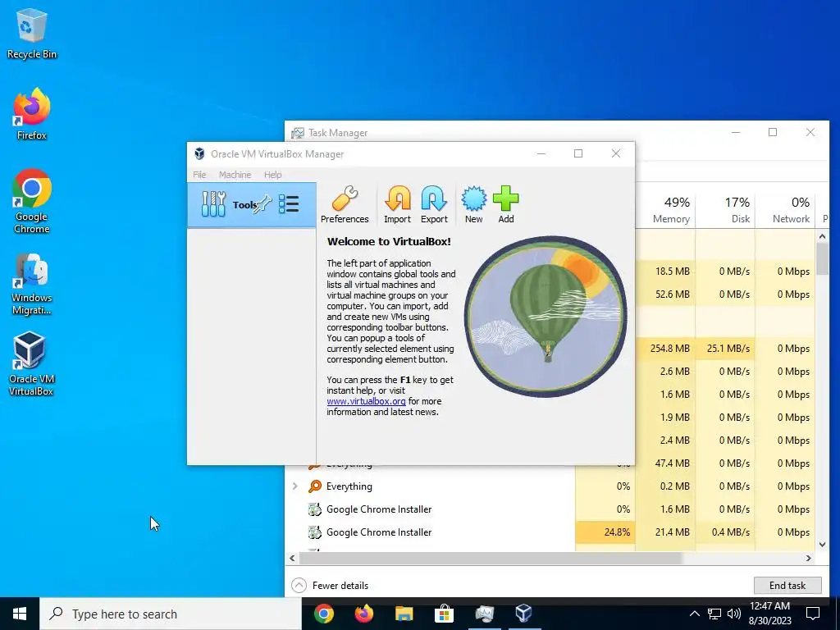
Task: Click the Google Chrome Installer icon at 24.8%
Action: 315,532
